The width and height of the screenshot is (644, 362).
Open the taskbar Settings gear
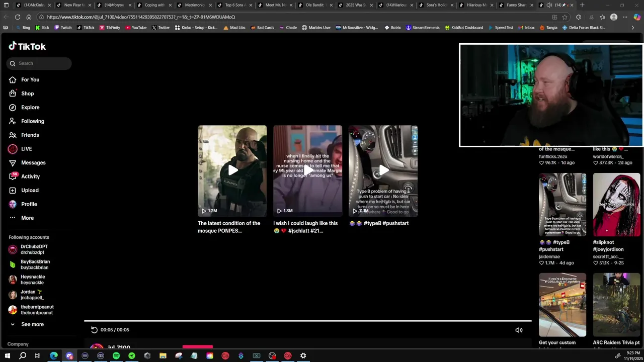tap(303, 356)
